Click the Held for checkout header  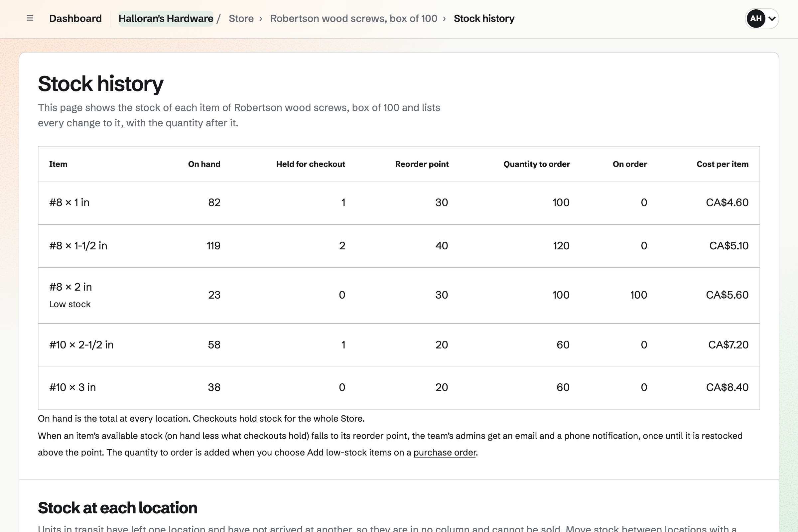point(311,164)
